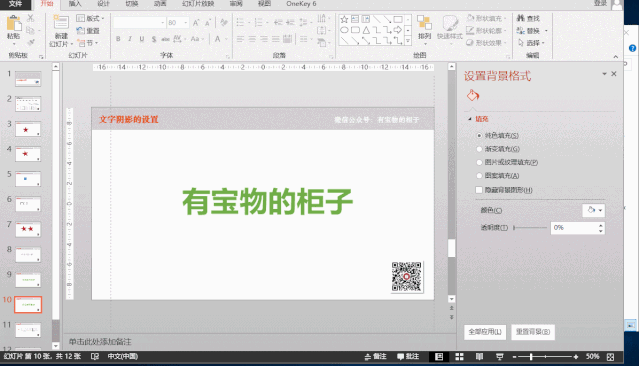Open the Insert (插入) ribbon tab
This screenshot has width=639, height=366.
pyautogui.click(x=75, y=4)
